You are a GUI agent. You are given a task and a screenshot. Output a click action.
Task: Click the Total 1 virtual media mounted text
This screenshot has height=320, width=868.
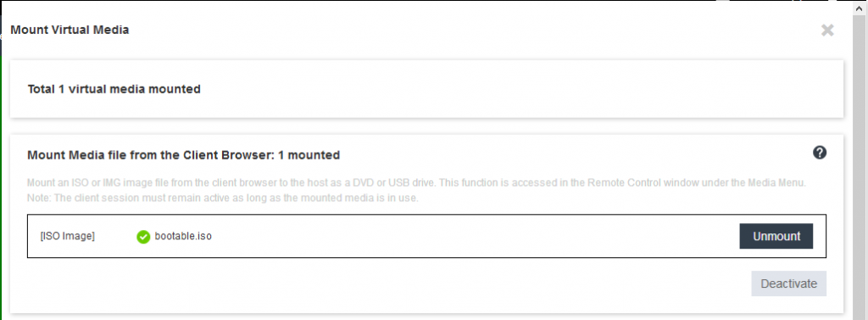pos(114,89)
